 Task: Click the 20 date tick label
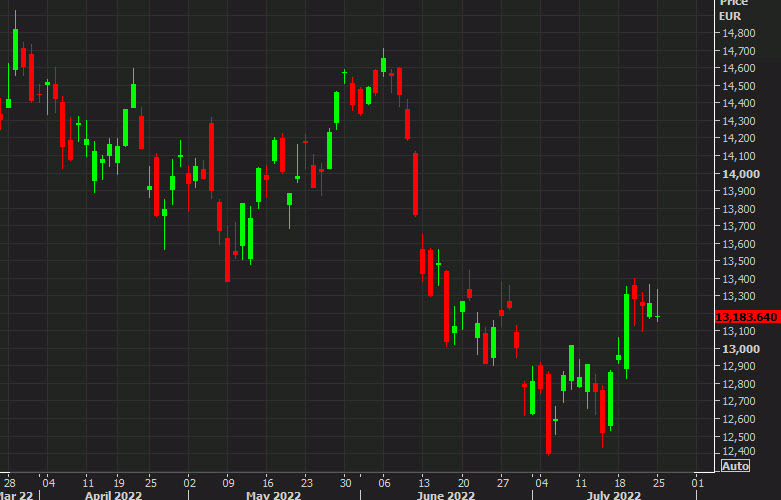(x=463, y=483)
